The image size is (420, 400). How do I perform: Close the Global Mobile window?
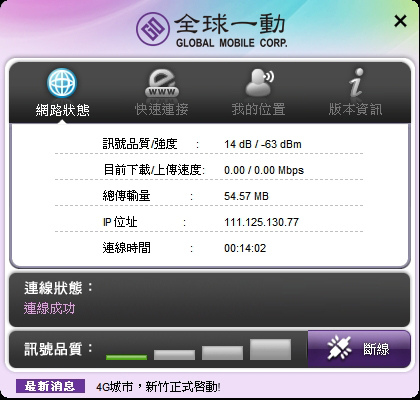pos(400,21)
